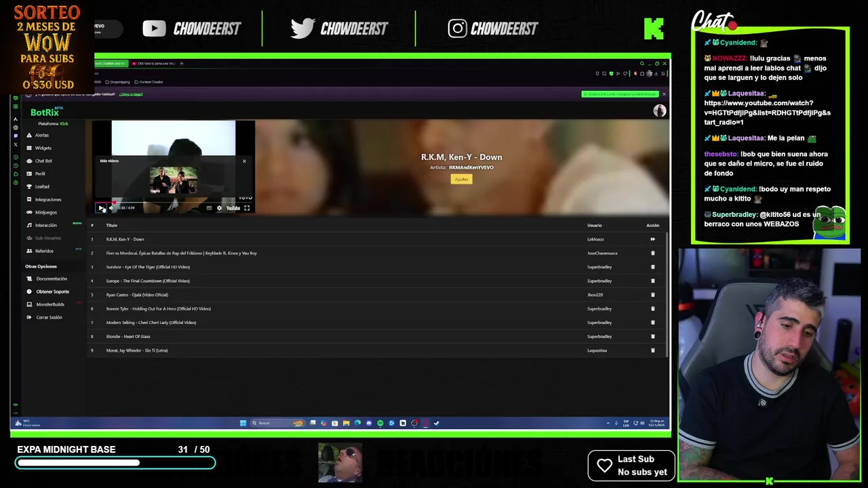This screenshot has height=488, width=868.
Task: Click username Superbradley in stream chat
Action: (734, 214)
